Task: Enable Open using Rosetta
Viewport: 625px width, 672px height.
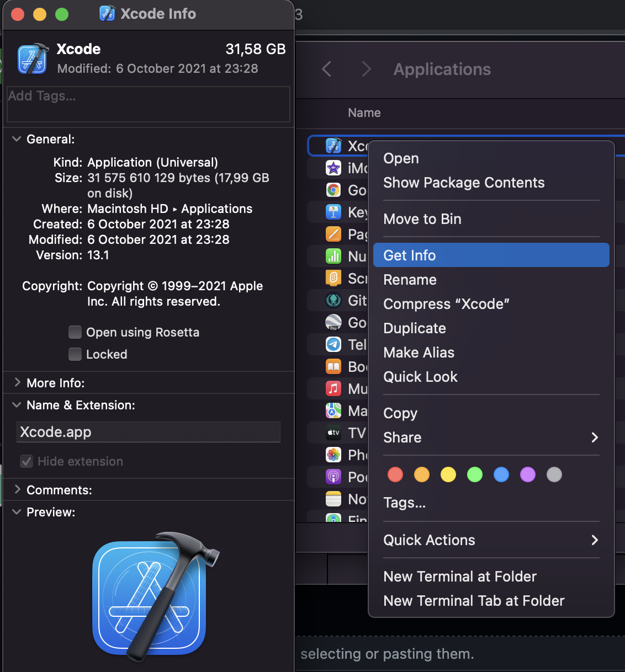Action: [75, 332]
